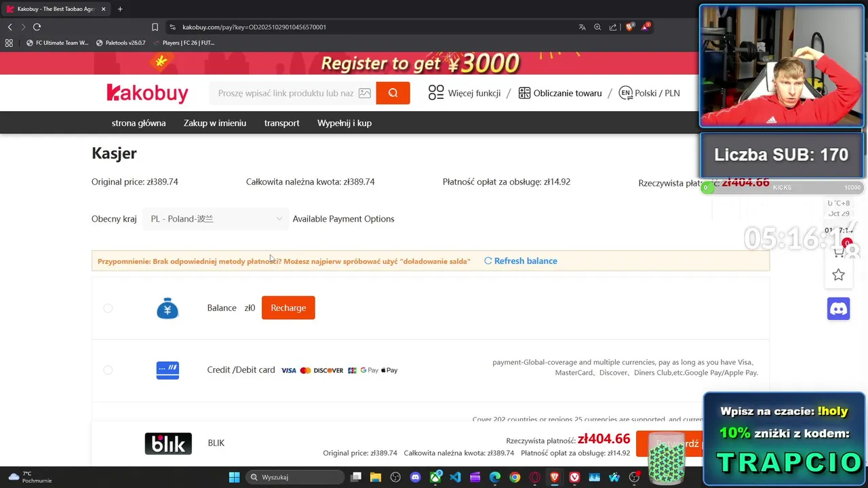Open Players FC 26 FUT bookmark
The height and width of the screenshot is (488, 868).
(183, 43)
